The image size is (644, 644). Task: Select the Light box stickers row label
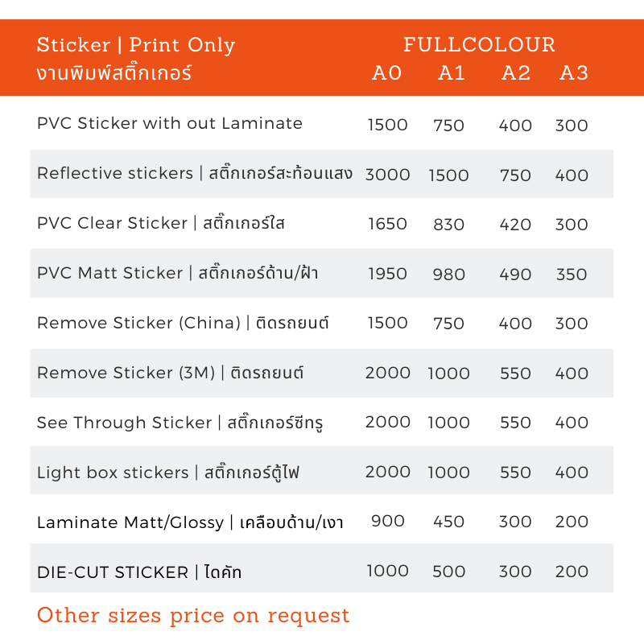click(x=168, y=473)
